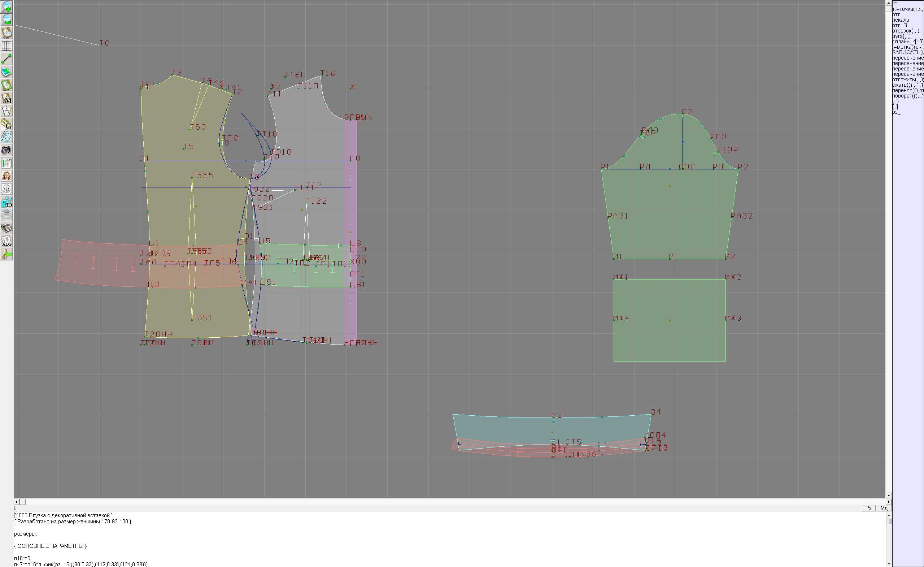
Task: Insert 'отрезок( , );' from command list
Action: [x=906, y=31]
